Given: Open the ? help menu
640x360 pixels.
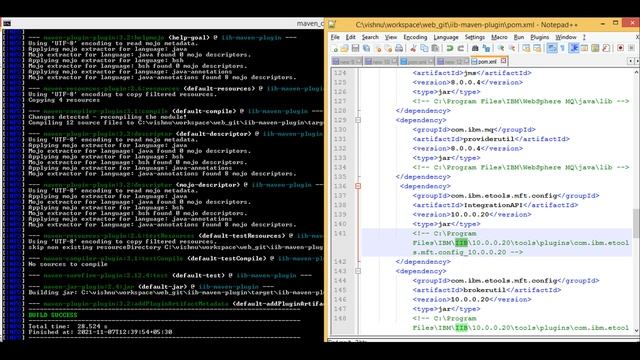Looking at the screenshot, I should pyautogui.click(x=584, y=37).
